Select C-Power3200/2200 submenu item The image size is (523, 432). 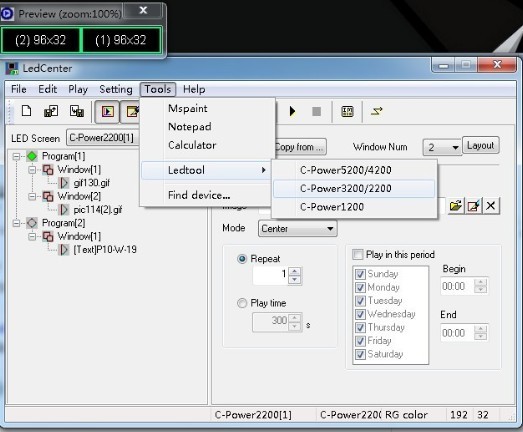pyautogui.click(x=354, y=188)
